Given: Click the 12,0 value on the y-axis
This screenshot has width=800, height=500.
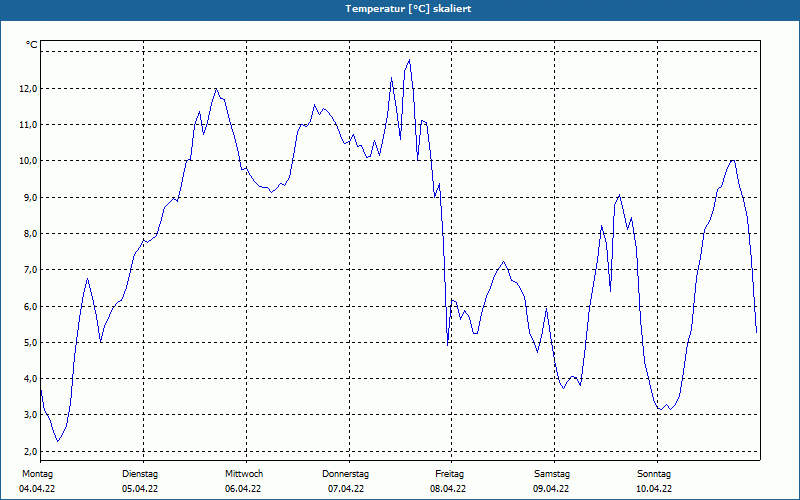Looking at the screenshot, I should (x=29, y=88).
